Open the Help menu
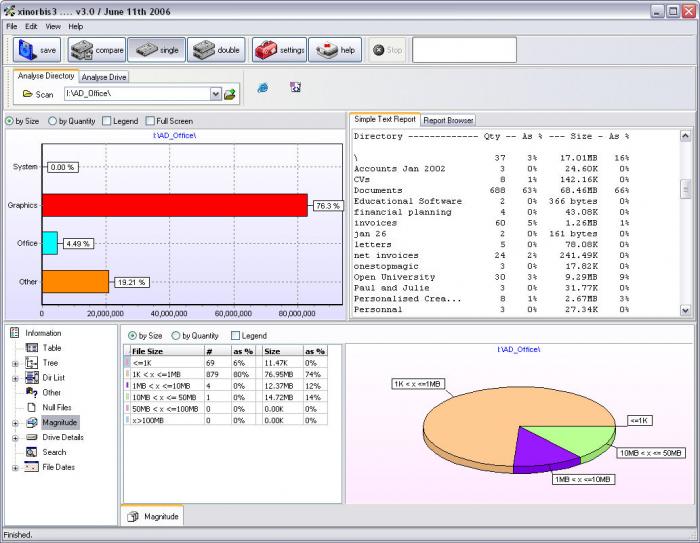This screenshot has height=543, width=700. point(75,26)
